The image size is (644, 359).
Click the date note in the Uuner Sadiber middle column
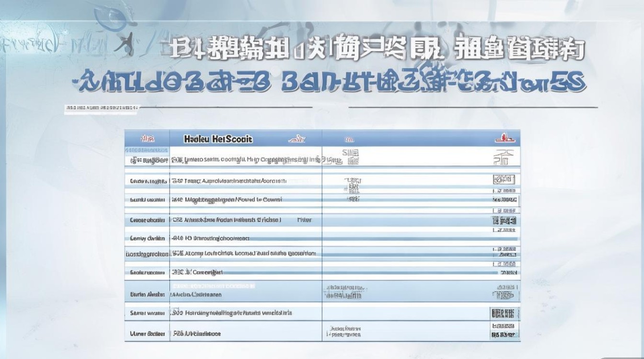click(x=345, y=331)
